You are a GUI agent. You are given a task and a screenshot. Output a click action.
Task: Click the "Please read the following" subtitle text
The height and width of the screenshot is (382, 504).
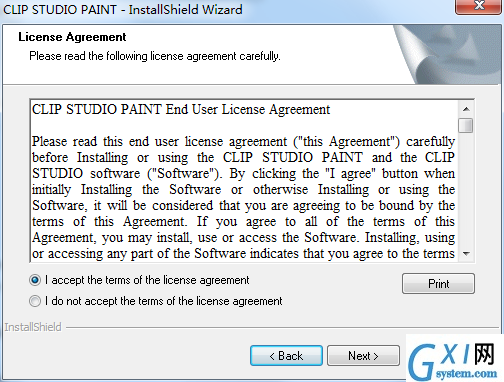coord(155,56)
